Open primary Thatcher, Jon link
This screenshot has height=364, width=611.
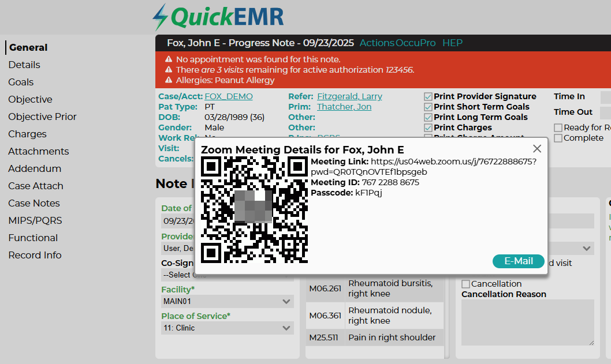pyautogui.click(x=344, y=107)
